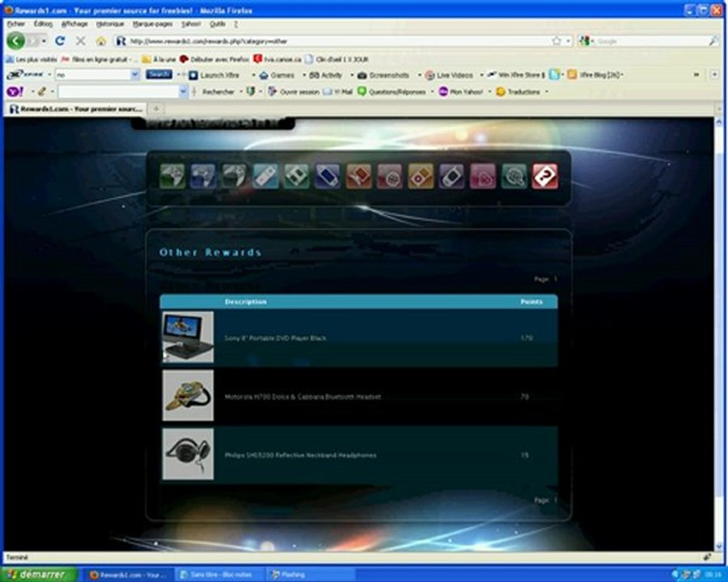Expand the Traductions dropdown arrow
The width and height of the screenshot is (728, 582).
pyautogui.click(x=547, y=92)
